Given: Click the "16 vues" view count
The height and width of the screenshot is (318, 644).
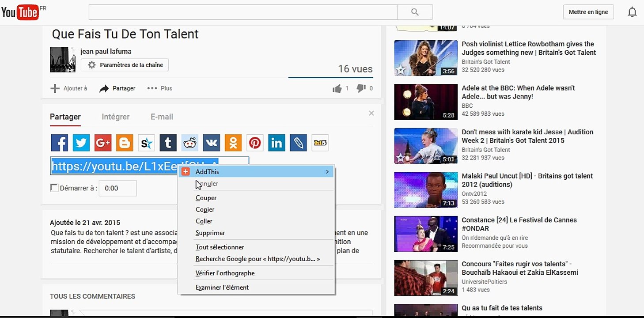Looking at the screenshot, I should click(x=355, y=69).
